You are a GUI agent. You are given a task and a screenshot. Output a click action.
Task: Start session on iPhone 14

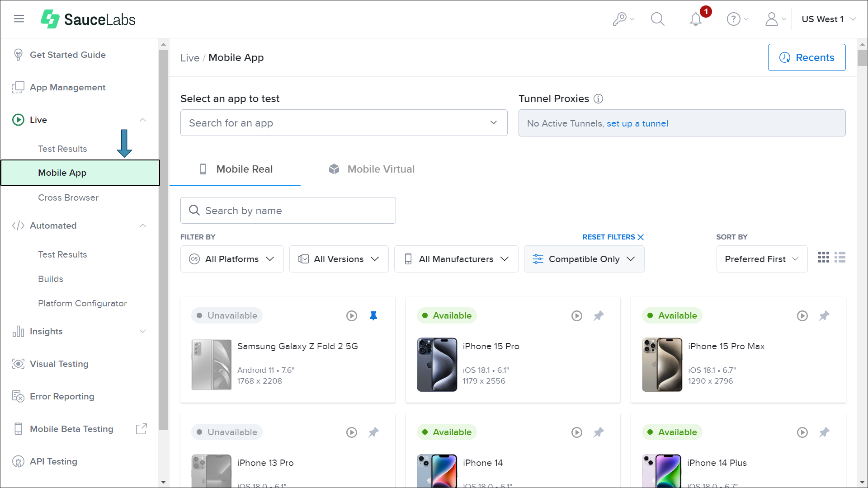tap(577, 432)
